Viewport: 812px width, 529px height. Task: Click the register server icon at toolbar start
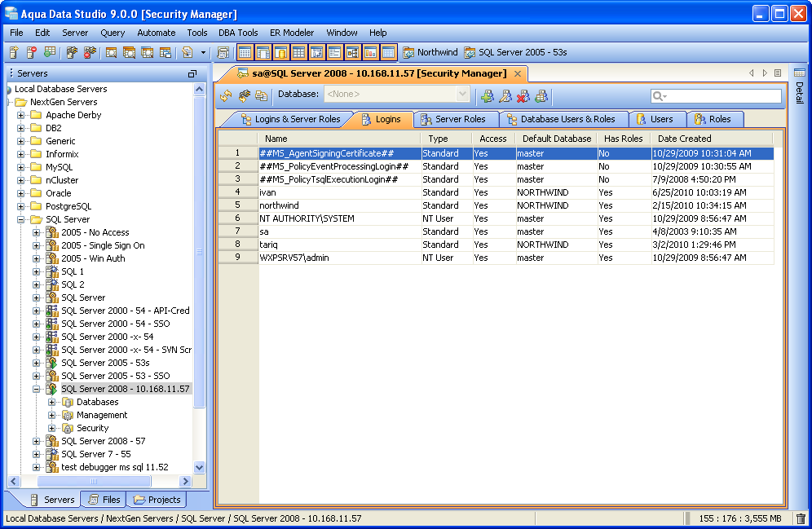pos(14,52)
